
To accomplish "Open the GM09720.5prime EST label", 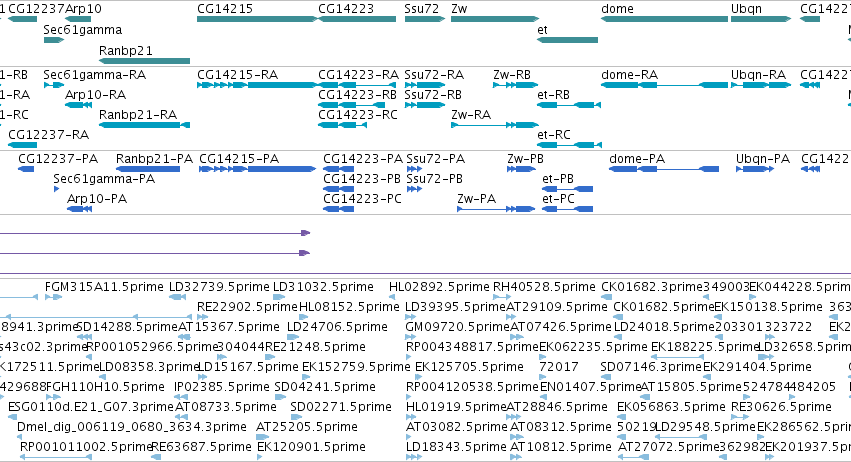I will point(458,327).
